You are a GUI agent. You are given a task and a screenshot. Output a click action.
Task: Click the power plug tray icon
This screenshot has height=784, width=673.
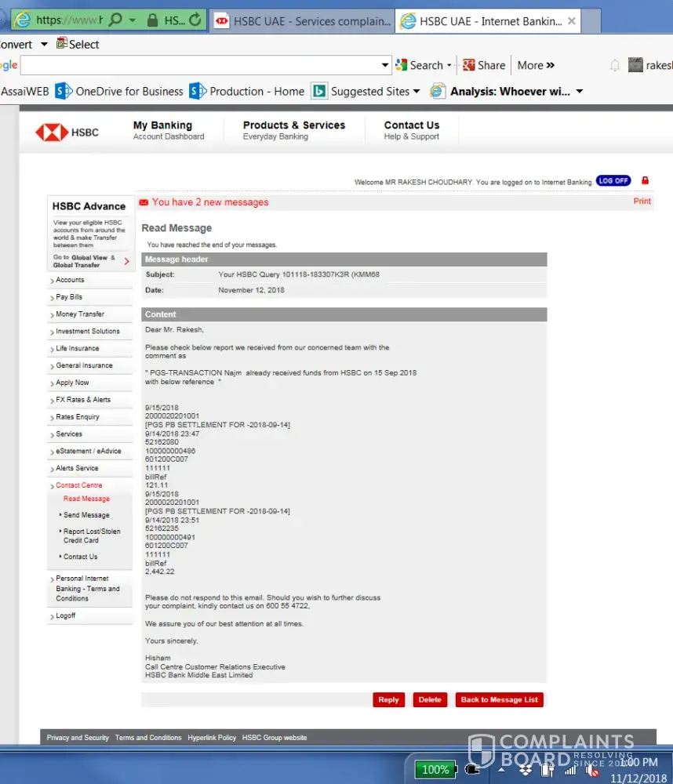tap(472, 770)
